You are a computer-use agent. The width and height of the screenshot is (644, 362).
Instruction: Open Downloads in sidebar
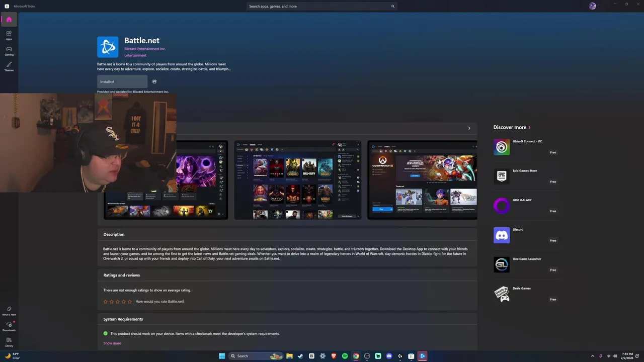[x=9, y=327]
